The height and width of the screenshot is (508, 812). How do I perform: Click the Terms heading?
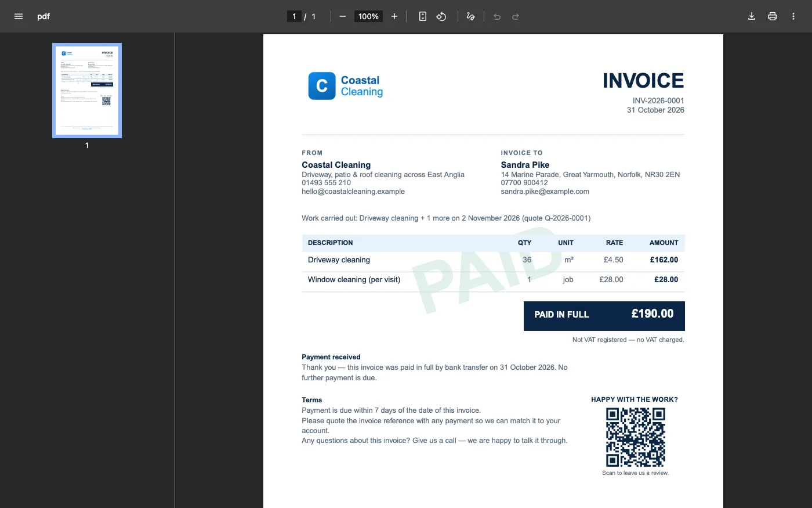(x=311, y=400)
